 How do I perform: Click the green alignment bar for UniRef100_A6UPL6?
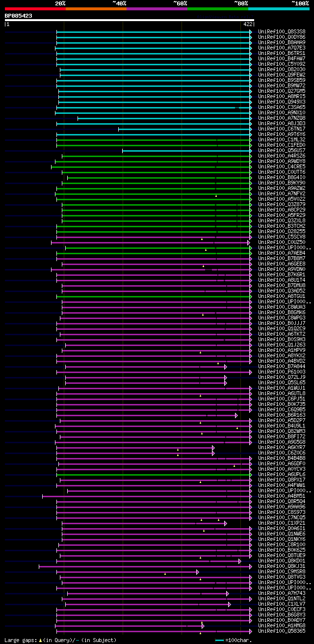[x=154, y=475]
